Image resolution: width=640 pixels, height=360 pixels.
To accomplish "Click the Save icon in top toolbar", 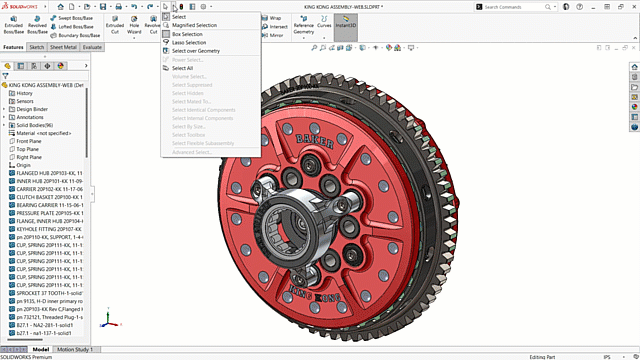I will [103, 7].
